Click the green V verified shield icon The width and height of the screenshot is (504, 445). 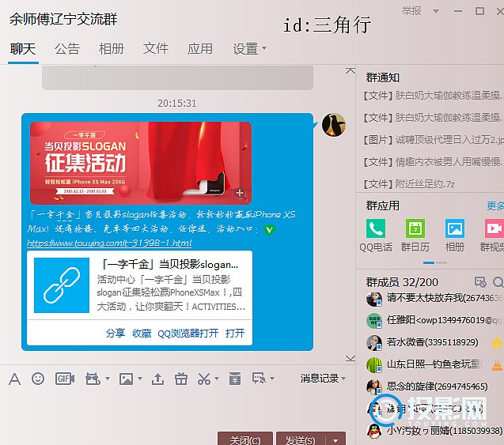269,229
